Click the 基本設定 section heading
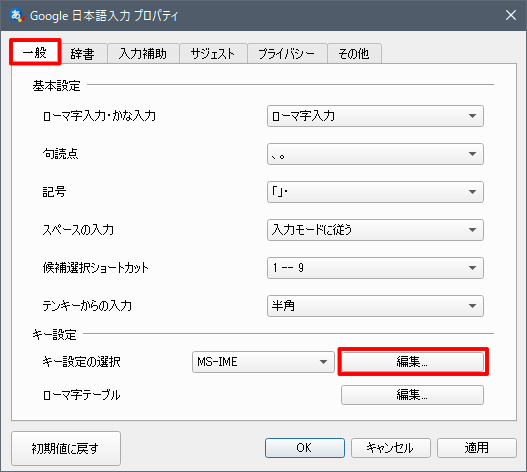This screenshot has width=527, height=472. pyautogui.click(x=56, y=86)
